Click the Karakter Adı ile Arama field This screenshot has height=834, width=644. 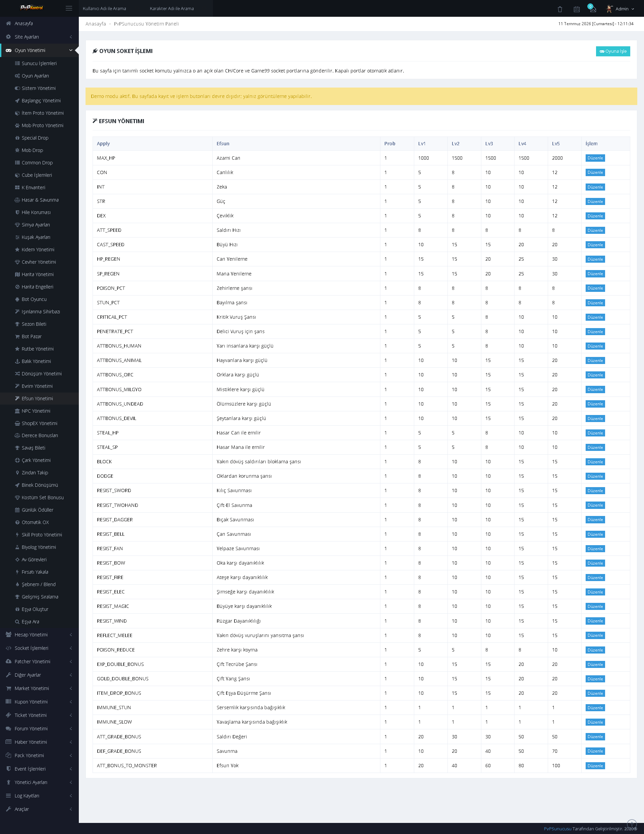click(x=179, y=8)
